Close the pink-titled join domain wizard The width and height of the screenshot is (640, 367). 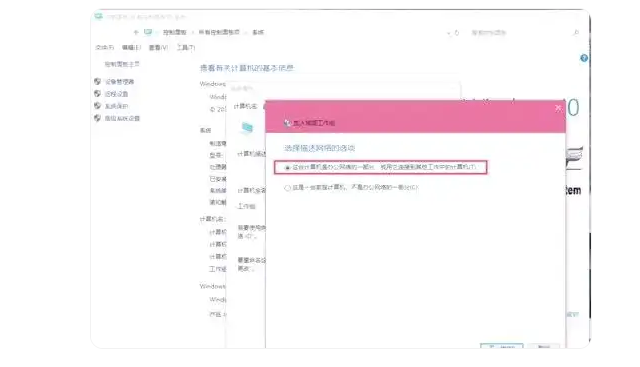click(558, 108)
